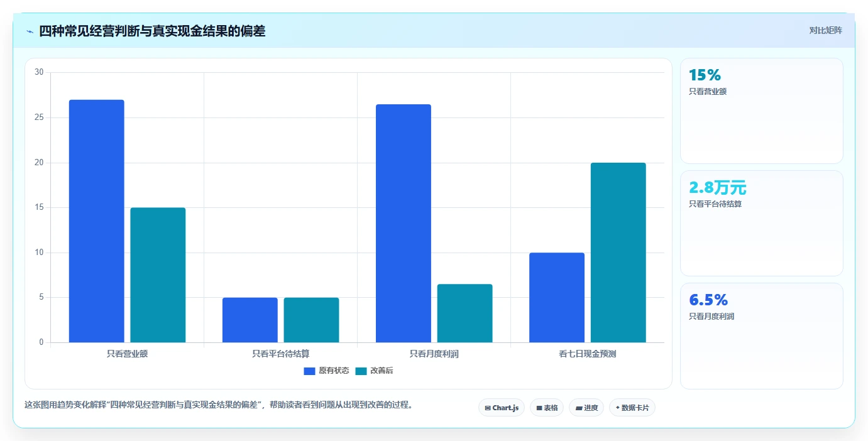Open the 6.5% 只看月度利润 data card
This screenshot has width=868, height=441.
[761, 335]
